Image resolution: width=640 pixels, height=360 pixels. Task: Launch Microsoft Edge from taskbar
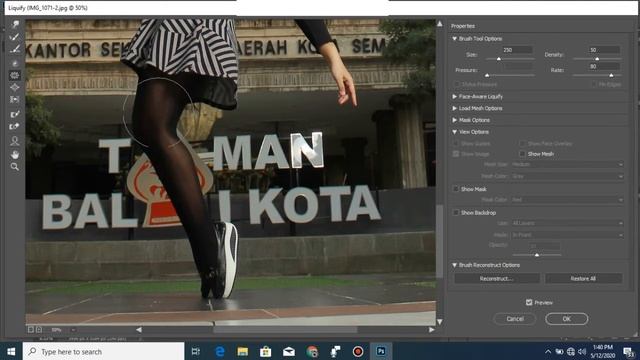coord(220,351)
